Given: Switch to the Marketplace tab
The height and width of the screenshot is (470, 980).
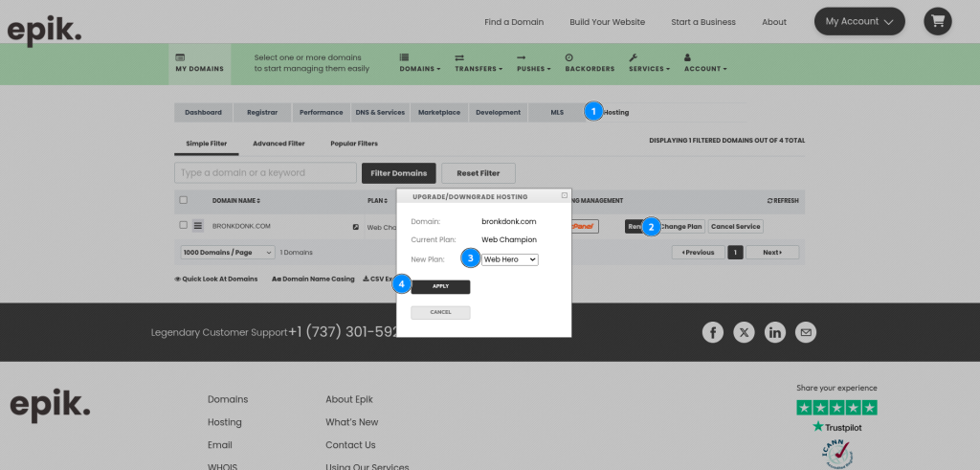Looking at the screenshot, I should 438,113.
